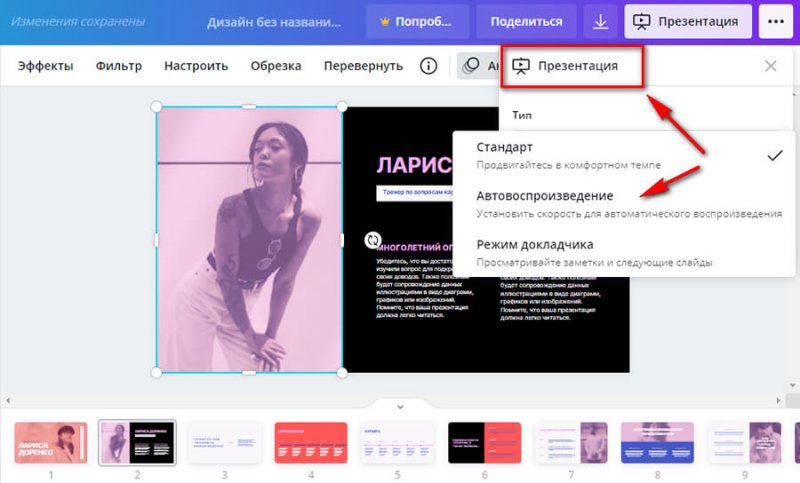Collapse the slide thumbnails strip chevron
This screenshot has width=800, height=483.
point(400,407)
